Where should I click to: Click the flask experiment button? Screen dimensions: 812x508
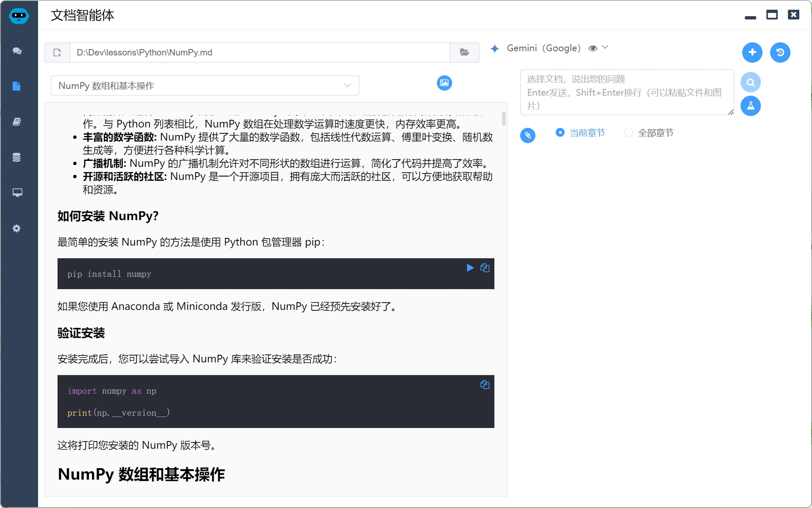750,106
